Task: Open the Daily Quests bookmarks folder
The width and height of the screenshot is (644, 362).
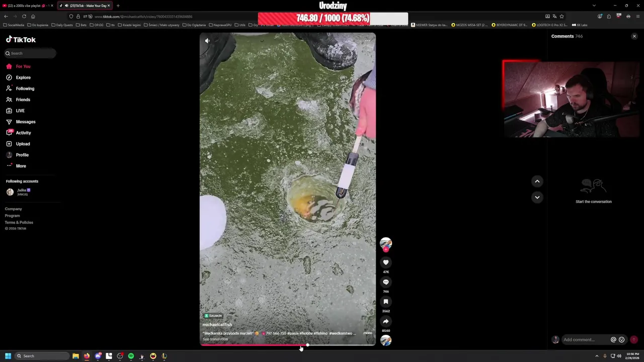Action: click(x=62, y=25)
